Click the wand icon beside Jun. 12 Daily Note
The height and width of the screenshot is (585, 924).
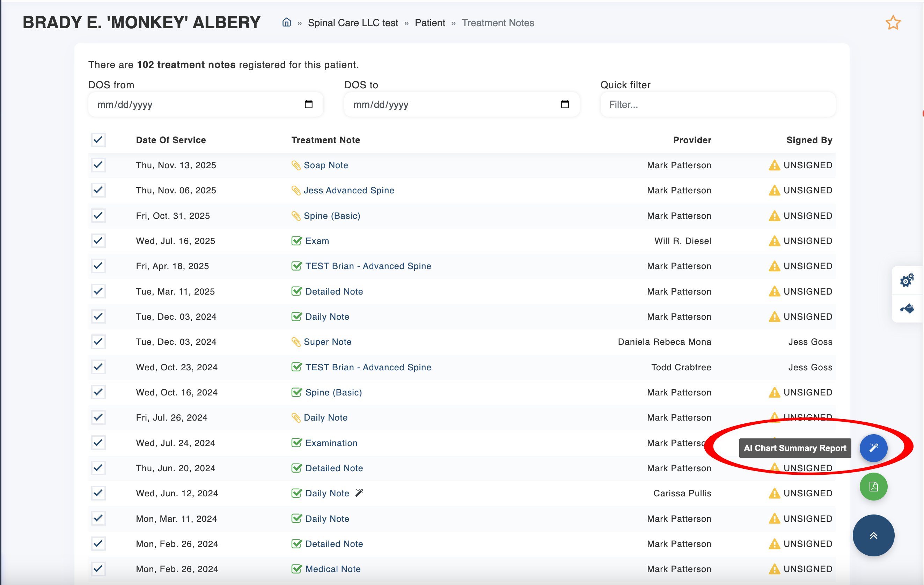[x=359, y=493]
